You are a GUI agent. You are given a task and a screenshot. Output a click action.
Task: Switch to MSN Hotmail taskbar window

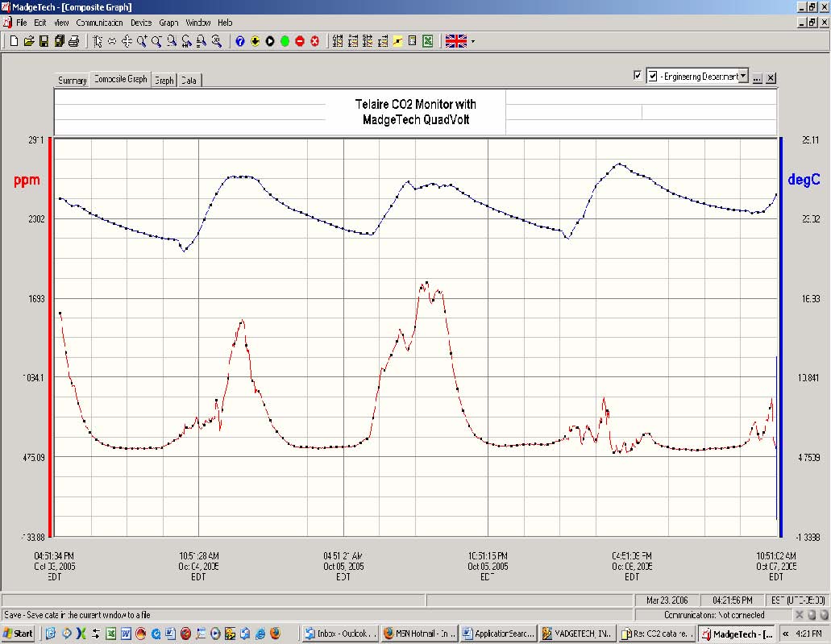click(x=419, y=633)
